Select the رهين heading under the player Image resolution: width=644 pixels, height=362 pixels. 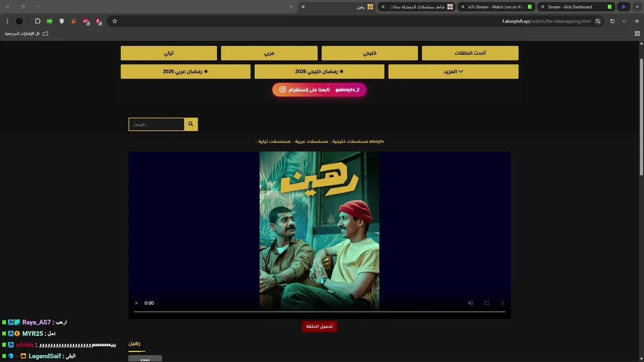pyautogui.click(x=134, y=343)
